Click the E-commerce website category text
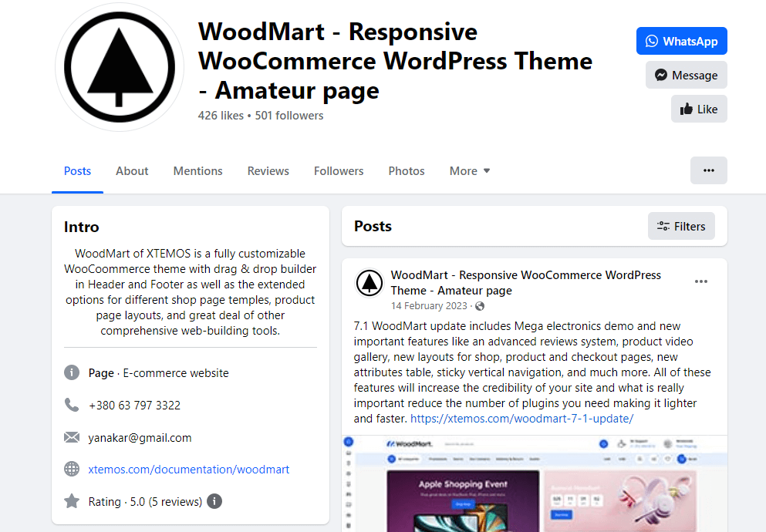 tap(176, 373)
